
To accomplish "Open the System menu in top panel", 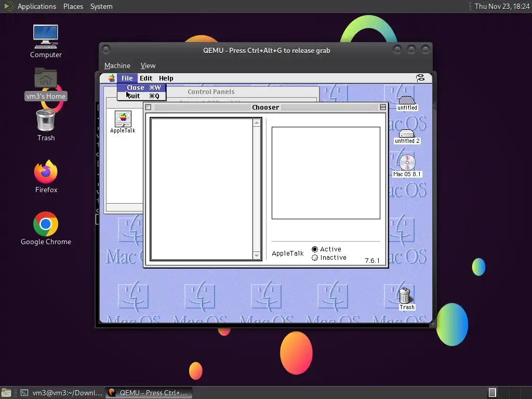I will point(101,6).
